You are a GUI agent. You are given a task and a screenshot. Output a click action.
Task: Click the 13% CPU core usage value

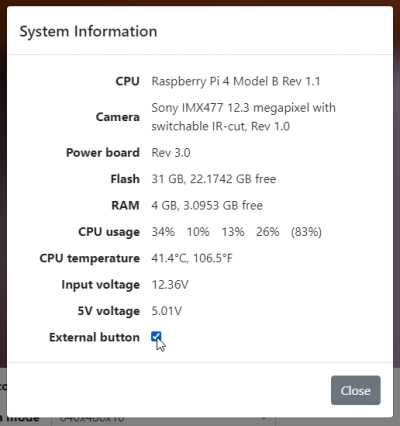tap(233, 232)
